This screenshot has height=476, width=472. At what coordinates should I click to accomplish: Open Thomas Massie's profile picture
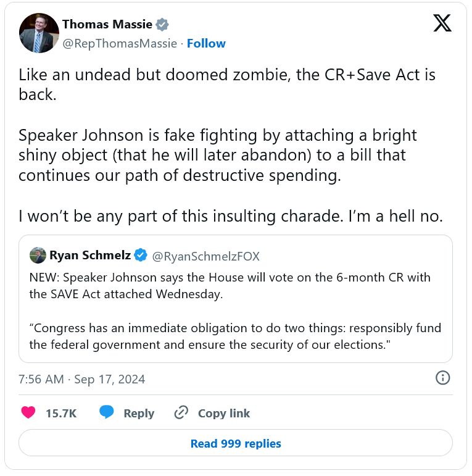[39, 33]
